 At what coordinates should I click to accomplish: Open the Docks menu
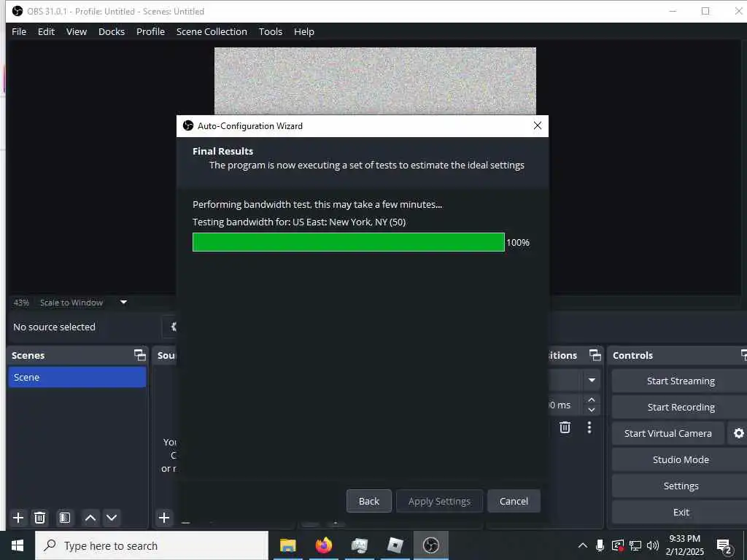(112, 31)
